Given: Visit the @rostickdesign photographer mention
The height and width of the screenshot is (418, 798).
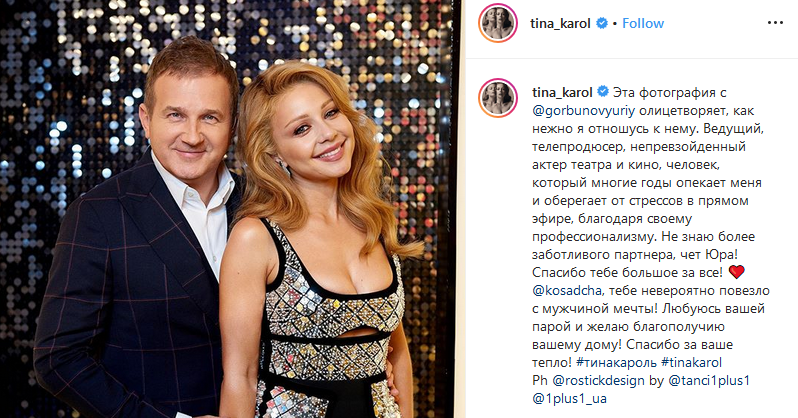Looking at the screenshot, I should coord(598,381).
